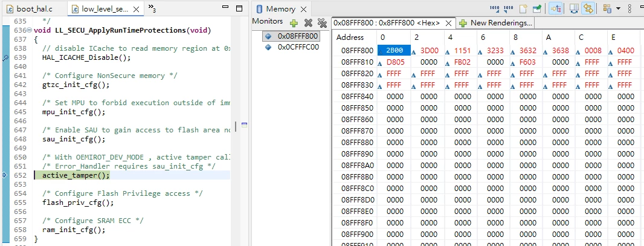Click memory cell D805

click(394, 62)
